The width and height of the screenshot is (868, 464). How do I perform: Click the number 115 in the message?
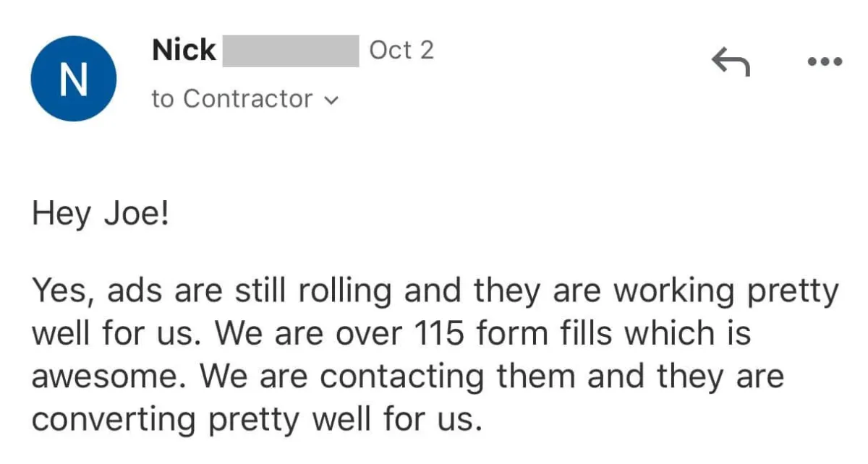click(x=438, y=335)
